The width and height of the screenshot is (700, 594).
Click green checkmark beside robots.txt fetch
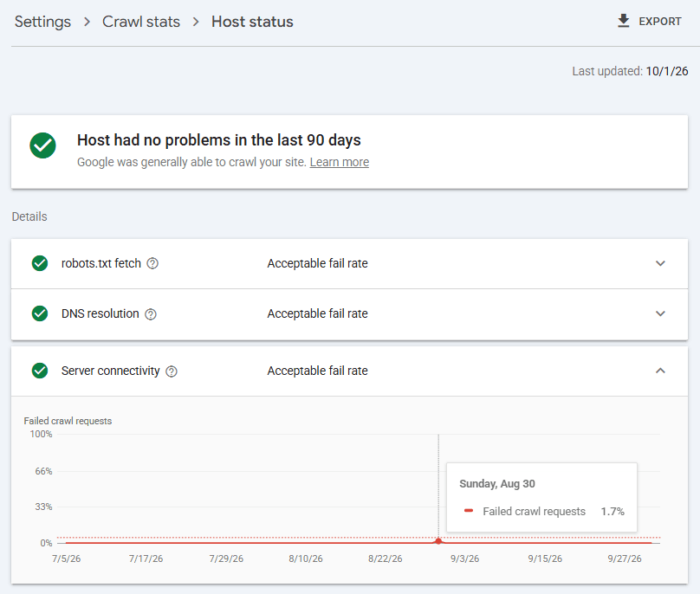pyautogui.click(x=40, y=263)
